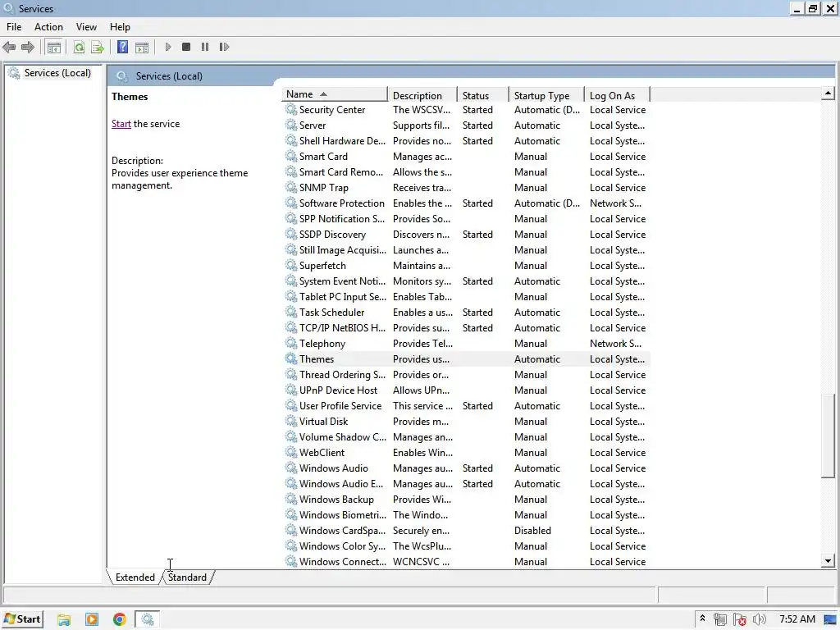Select the Software Protection service

[x=466, y=203]
